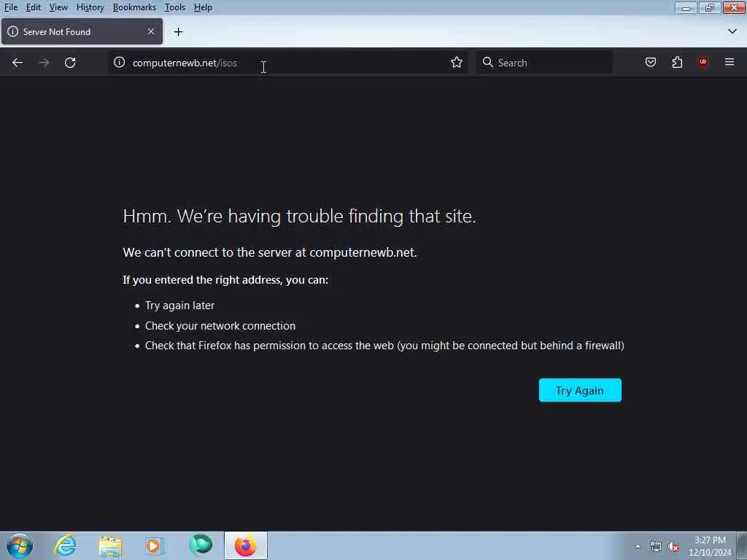Open the Tools menu

click(174, 7)
